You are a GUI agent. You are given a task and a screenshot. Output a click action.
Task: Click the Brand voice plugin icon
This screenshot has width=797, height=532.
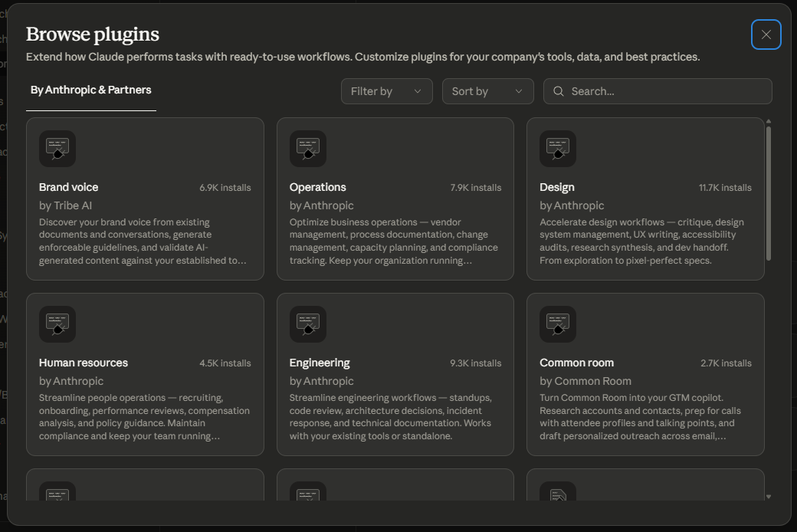tap(57, 149)
